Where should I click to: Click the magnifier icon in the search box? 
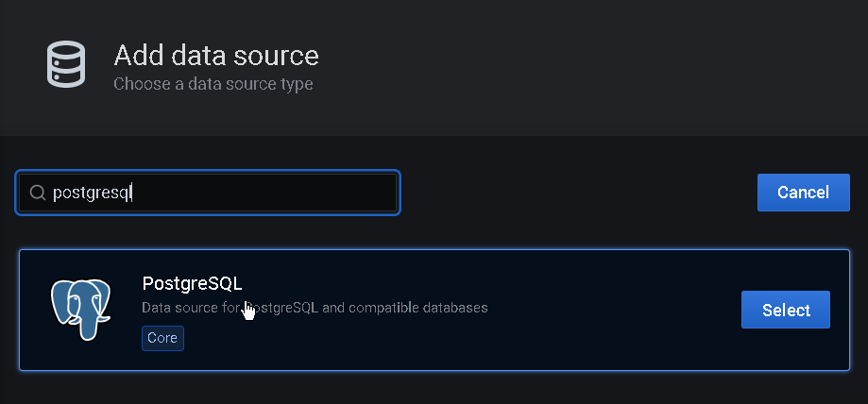(x=37, y=193)
